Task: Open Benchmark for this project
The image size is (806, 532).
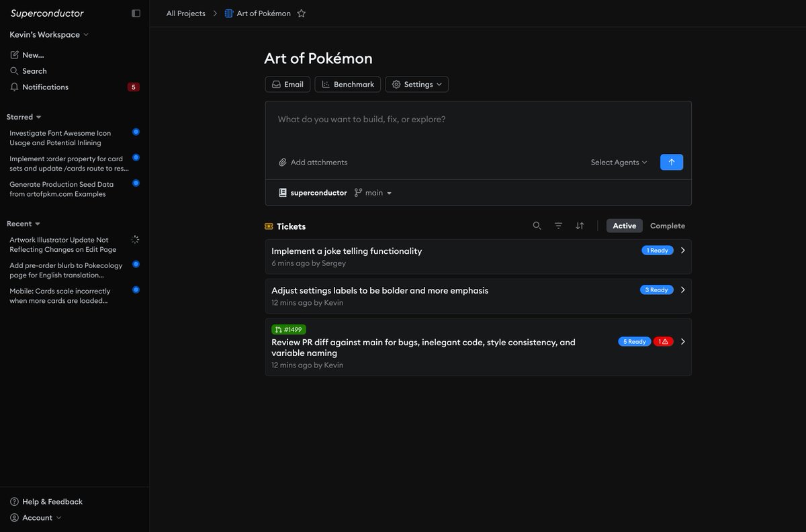Action: (x=347, y=84)
